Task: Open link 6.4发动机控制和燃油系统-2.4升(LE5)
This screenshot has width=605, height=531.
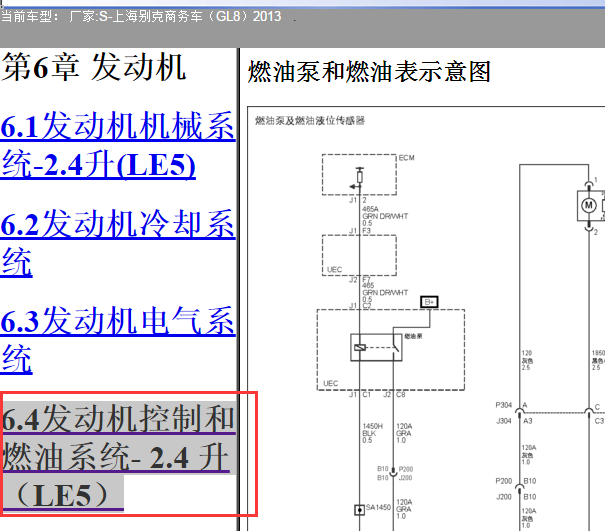Action: click(x=119, y=456)
